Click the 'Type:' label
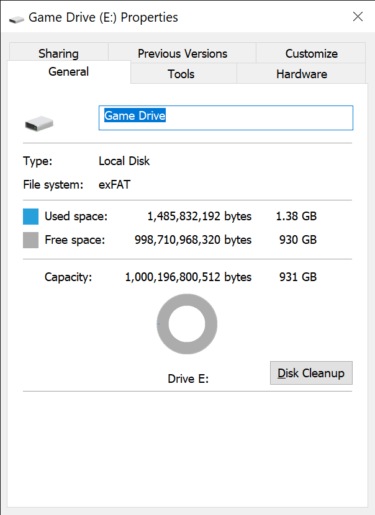The width and height of the screenshot is (375, 515). coord(38,161)
